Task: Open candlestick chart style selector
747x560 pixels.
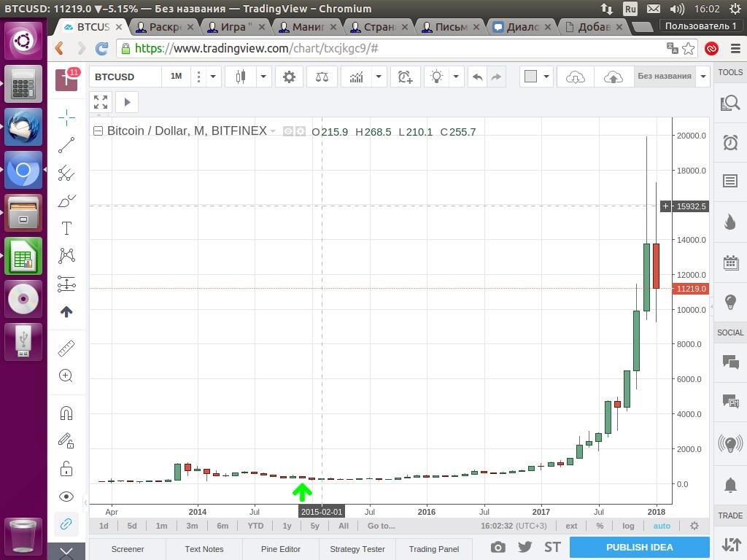Action: point(241,77)
